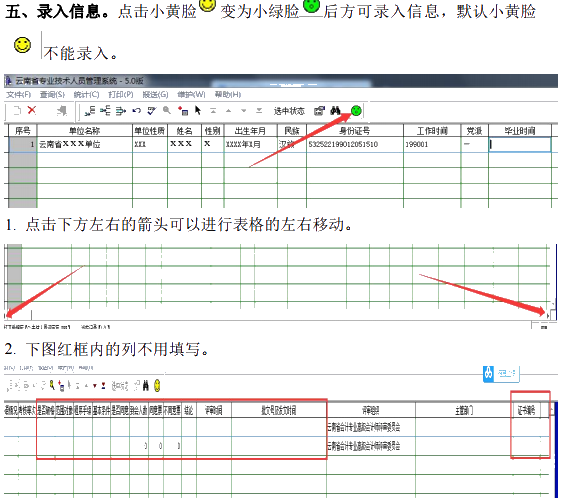Click the left scroll arrow below the grid
Screen dimensions: 566x503
[x=6, y=316]
